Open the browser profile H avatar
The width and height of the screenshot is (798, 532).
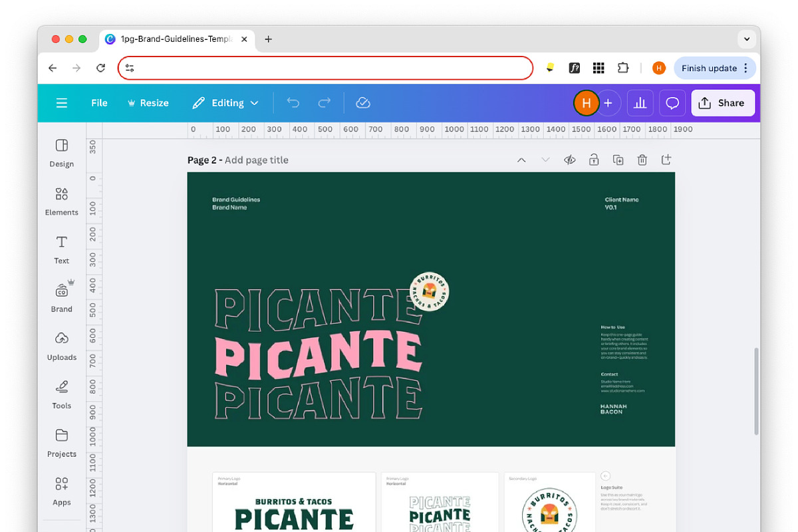659,68
